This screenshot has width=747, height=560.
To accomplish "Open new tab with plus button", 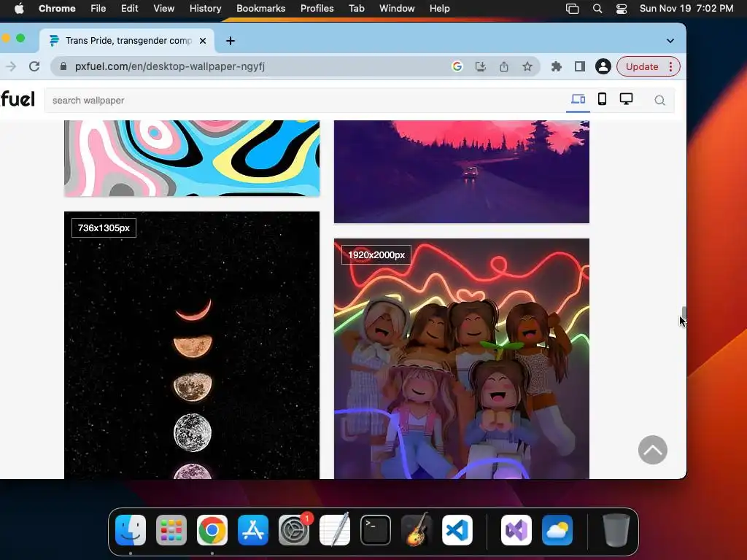I will pos(230,41).
